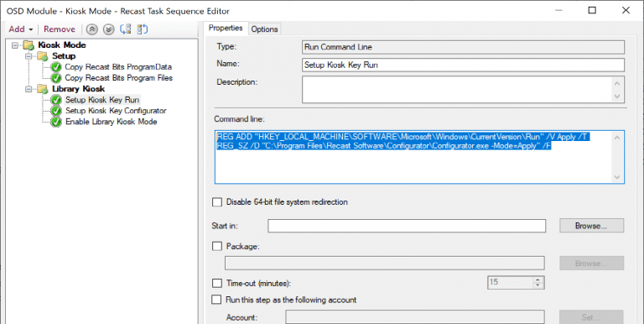Click the Description scrollbar up arrow
Viewport: 644px width, 324px height.
617,82
